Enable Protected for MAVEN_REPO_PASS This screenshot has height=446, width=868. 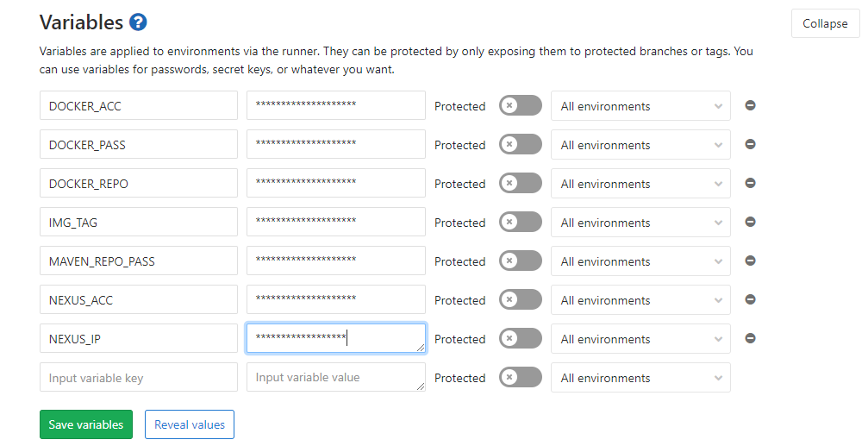point(520,261)
